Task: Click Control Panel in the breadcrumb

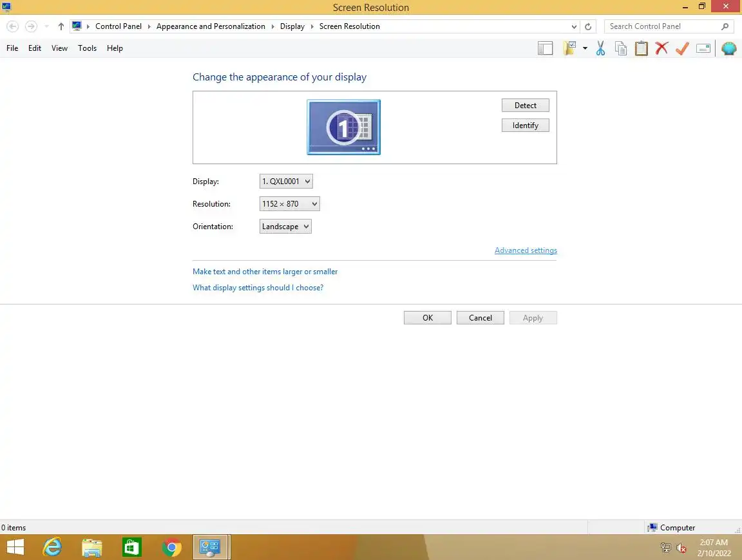Action: [x=119, y=26]
